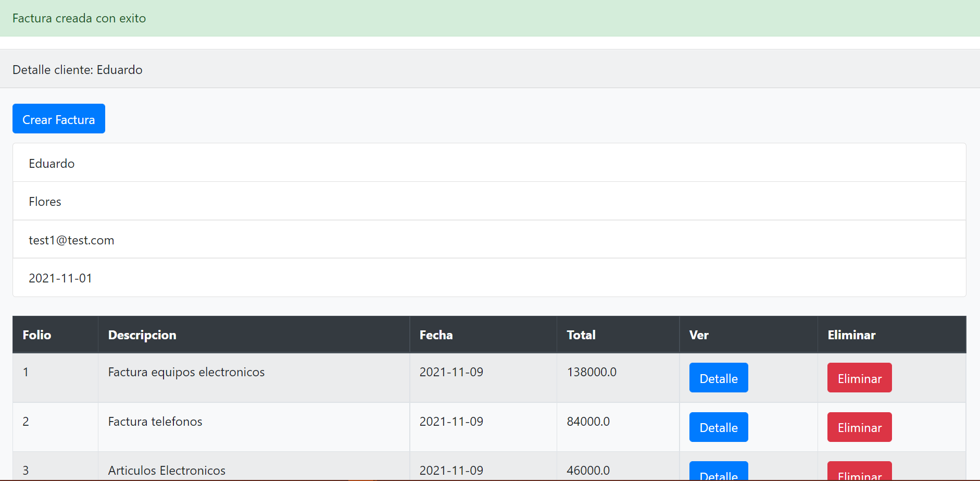Click the Descripcion column header
980x481 pixels.
tap(142, 335)
